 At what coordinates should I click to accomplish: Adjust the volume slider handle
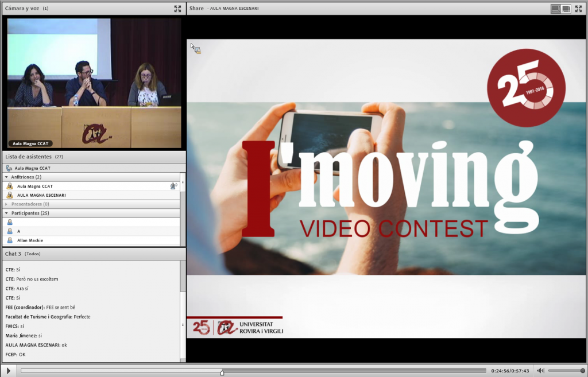(582, 371)
